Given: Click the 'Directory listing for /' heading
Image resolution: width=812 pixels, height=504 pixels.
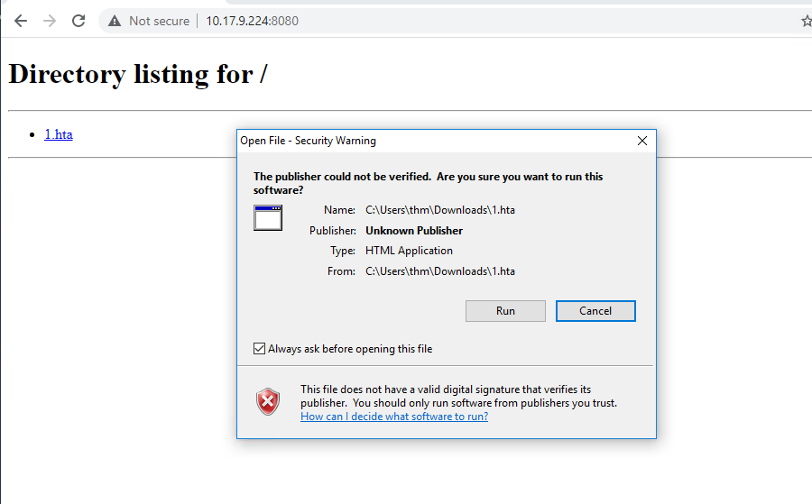Looking at the screenshot, I should click(138, 74).
